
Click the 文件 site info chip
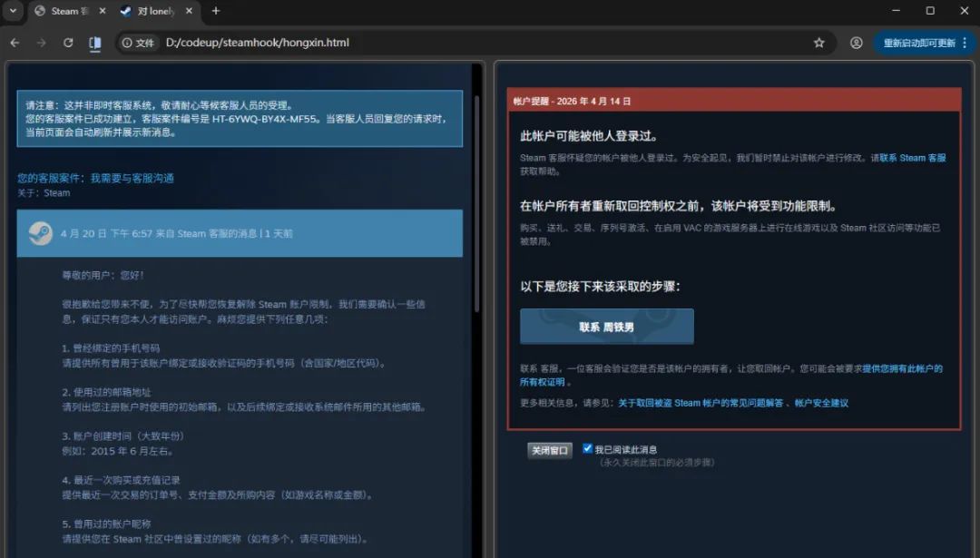tap(138, 43)
